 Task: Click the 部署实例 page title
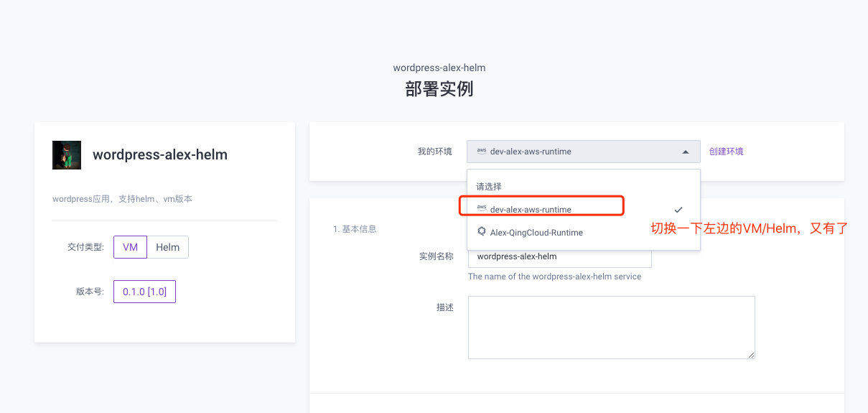click(x=439, y=89)
